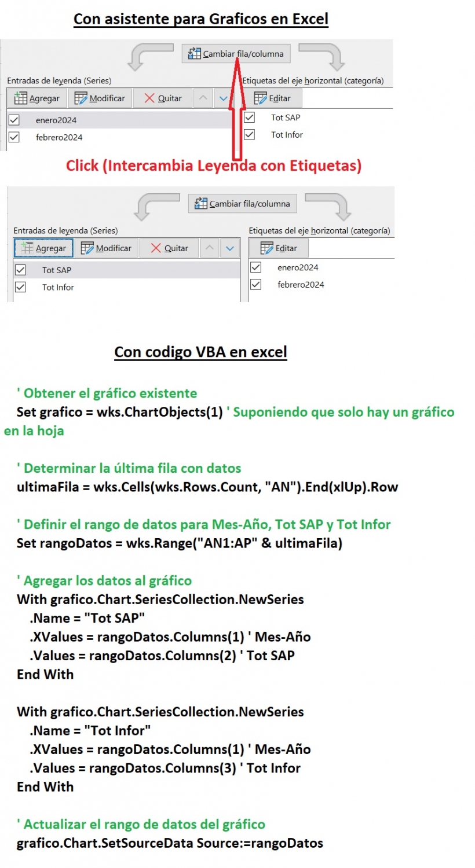
Task: Click the 'Set rangoDatos = wks.Range' code line
Action: tap(180, 543)
